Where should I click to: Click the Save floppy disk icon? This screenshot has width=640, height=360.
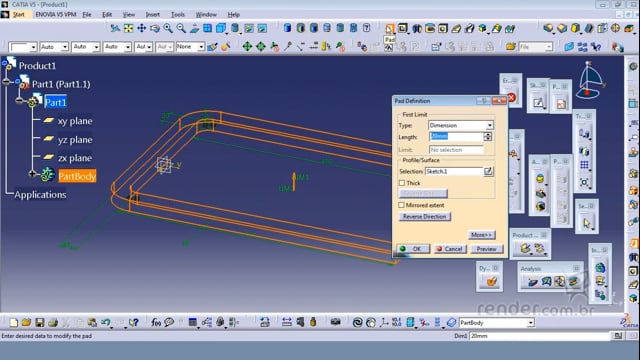point(40,322)
